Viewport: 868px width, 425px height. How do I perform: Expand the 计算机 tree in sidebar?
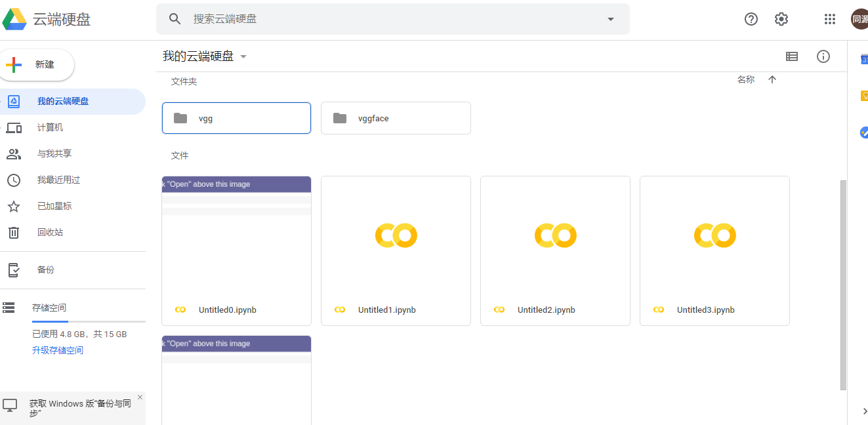2,127
